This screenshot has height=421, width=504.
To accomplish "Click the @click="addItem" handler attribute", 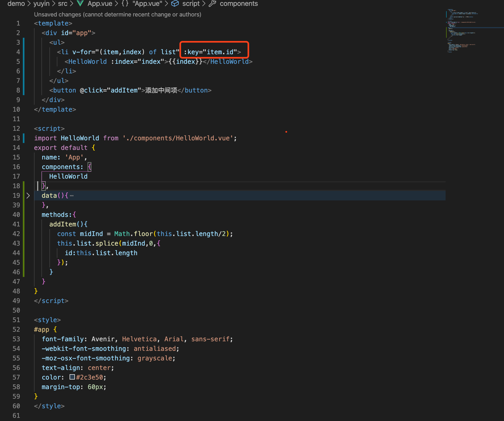I will pos(110,90).
